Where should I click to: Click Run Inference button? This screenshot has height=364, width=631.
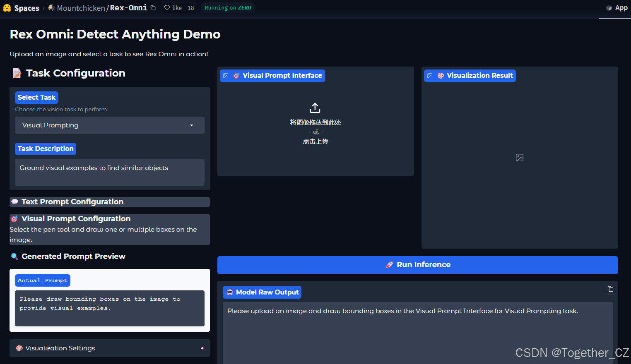point(418,265)
